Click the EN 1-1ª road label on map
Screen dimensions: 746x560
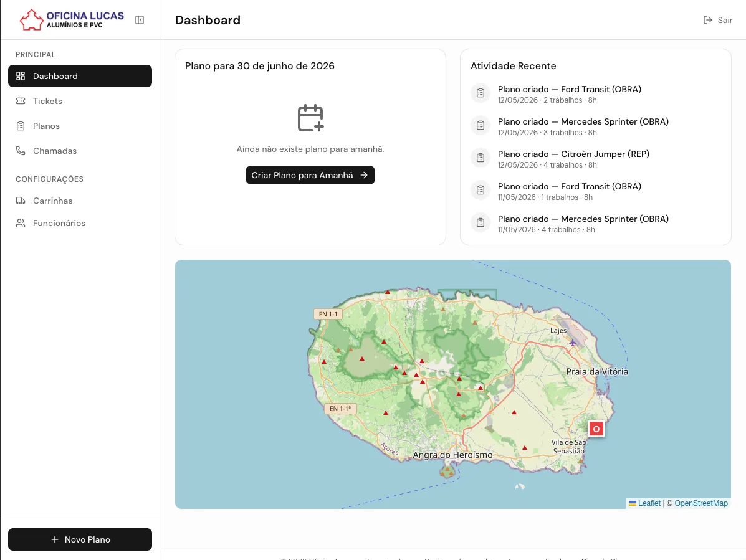(x=340, y=409)
